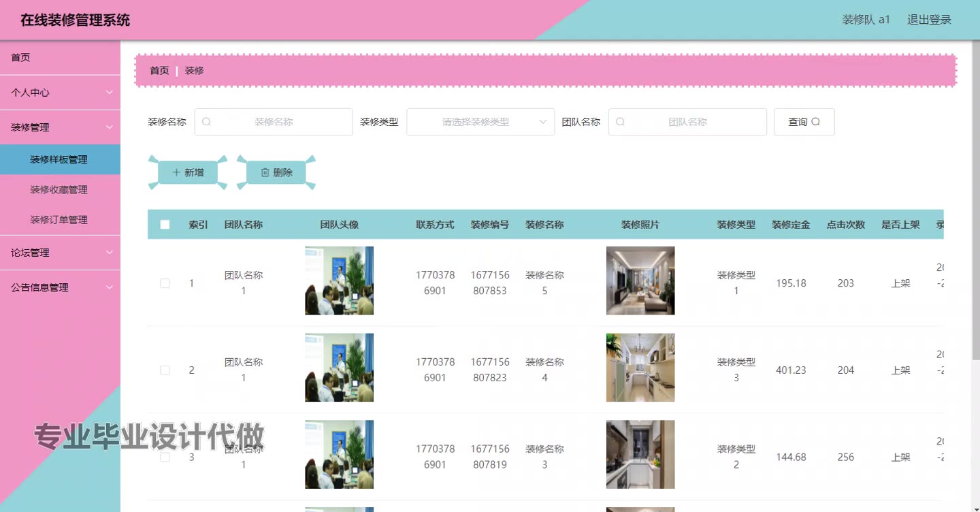
Task: Click the click count 203
Action: (846, 283)
